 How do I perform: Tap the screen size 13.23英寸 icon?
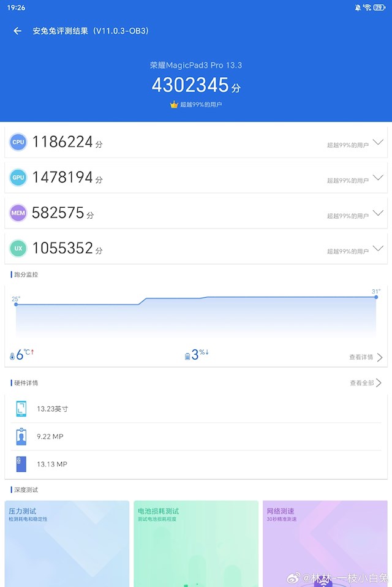21,409
